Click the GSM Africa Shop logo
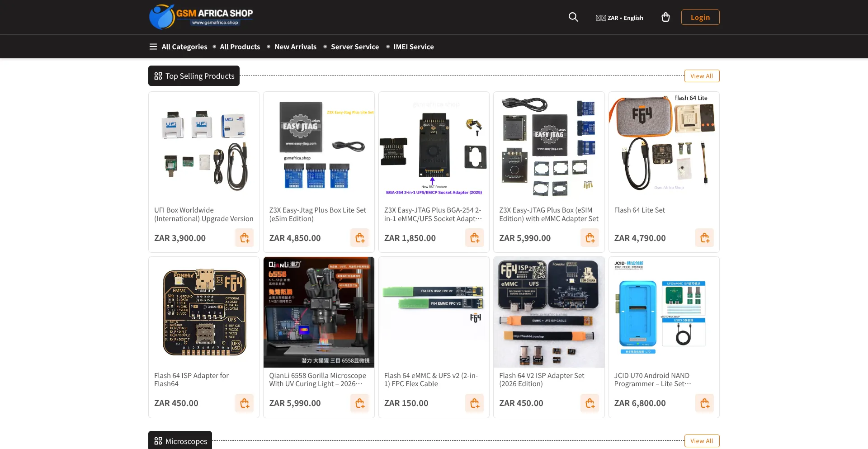The image size is (868, 449). 201,17
